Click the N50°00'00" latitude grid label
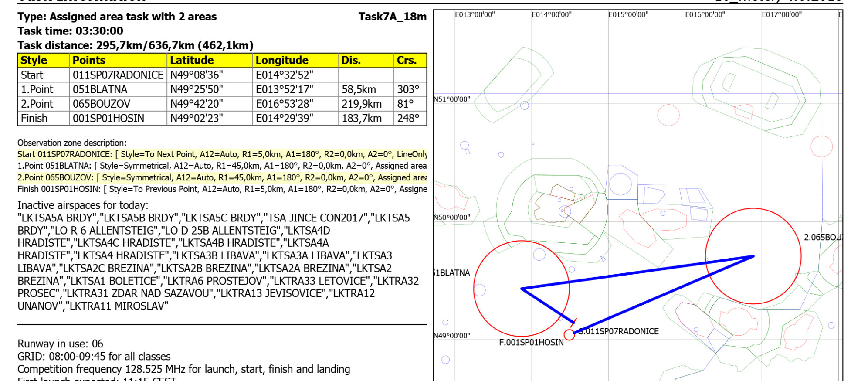Screen dimensions: 868x381 click(x=452, y=218)
